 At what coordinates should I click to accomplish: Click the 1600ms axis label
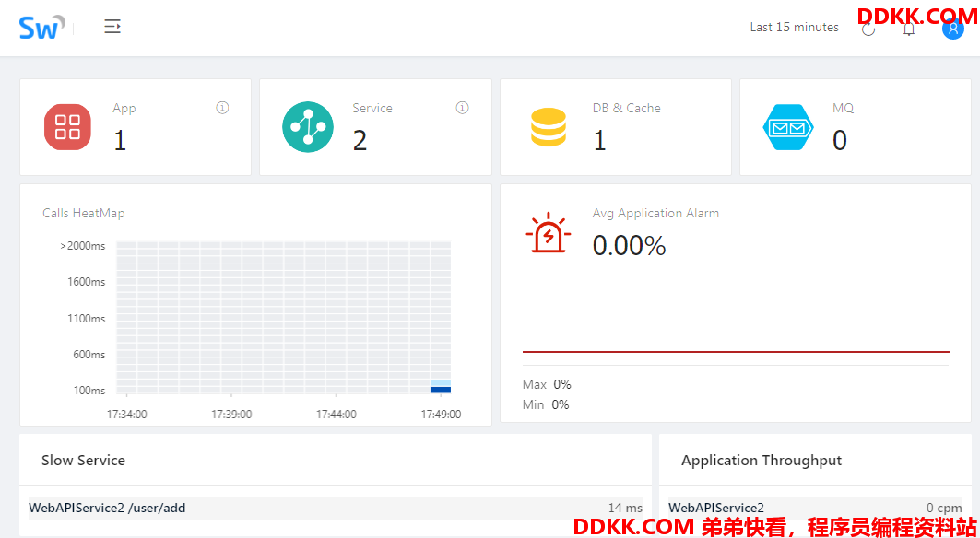tap(87, 282)
